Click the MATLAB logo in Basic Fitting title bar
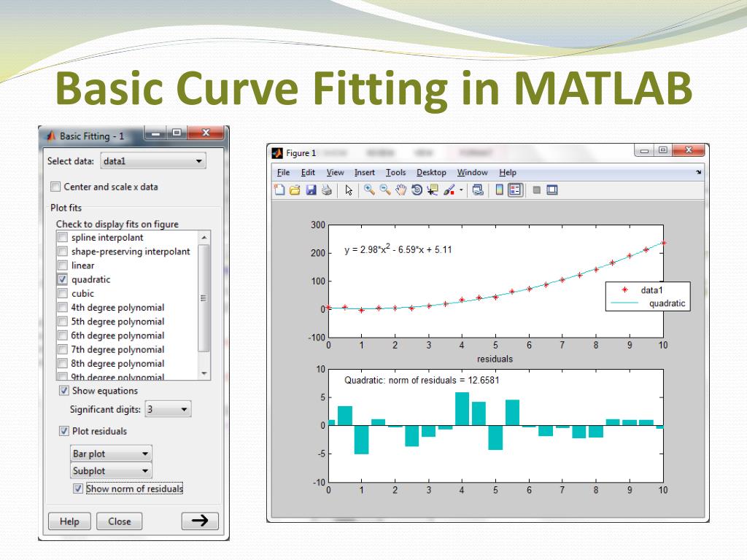The width and height of the screenshot is (747, 560). pyautogui.click(x=51, y=136)
